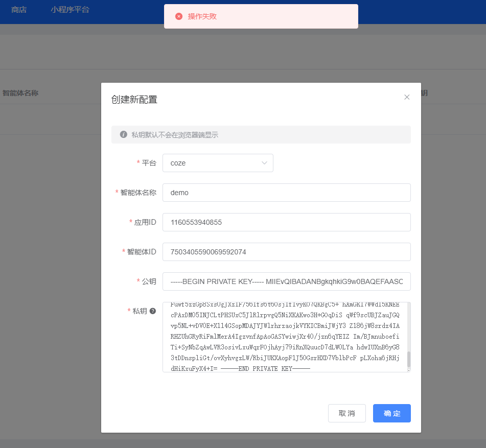Image resolution: width=486 pixels, height=448 pixels.
Task: Click the info icon in the private key notice
Action: tap(123, 134)
